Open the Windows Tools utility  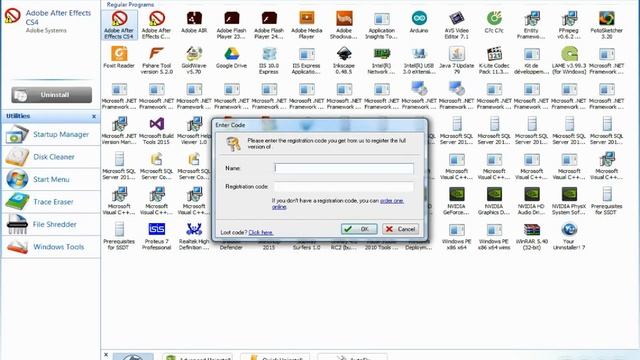pos(51,247)
